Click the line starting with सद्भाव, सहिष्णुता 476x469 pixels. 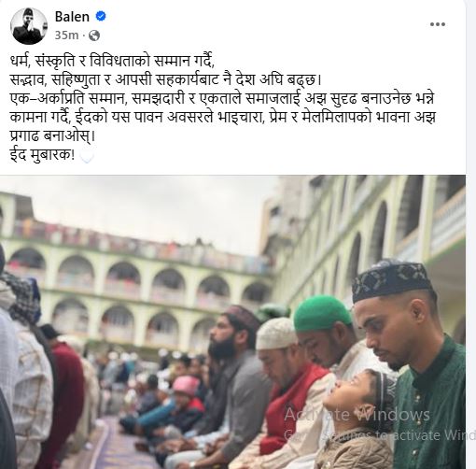click(165, 80)
